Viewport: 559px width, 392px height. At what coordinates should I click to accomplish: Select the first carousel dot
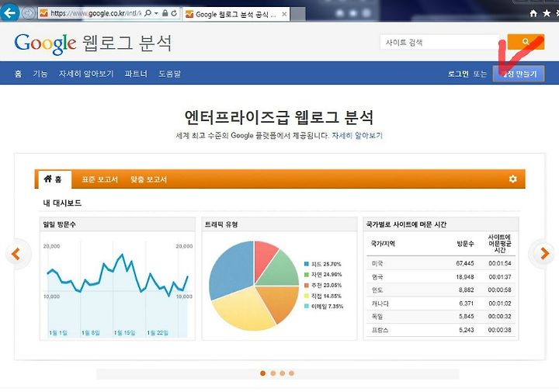262,373
